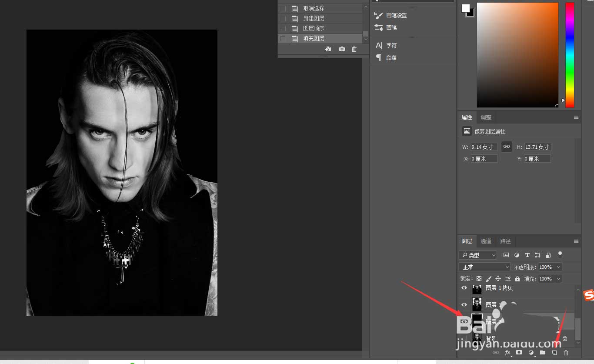Switch to the 调整 tab

click(486, 117)
